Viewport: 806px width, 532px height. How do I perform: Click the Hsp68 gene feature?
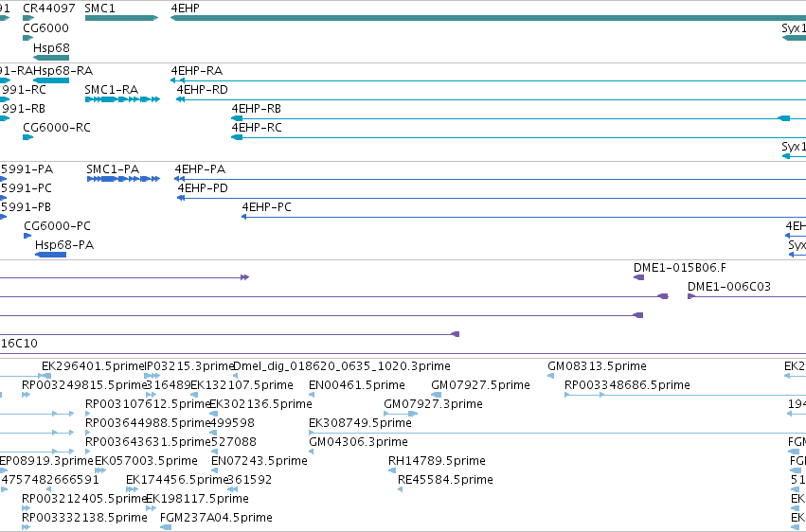[x=51, y=58]
